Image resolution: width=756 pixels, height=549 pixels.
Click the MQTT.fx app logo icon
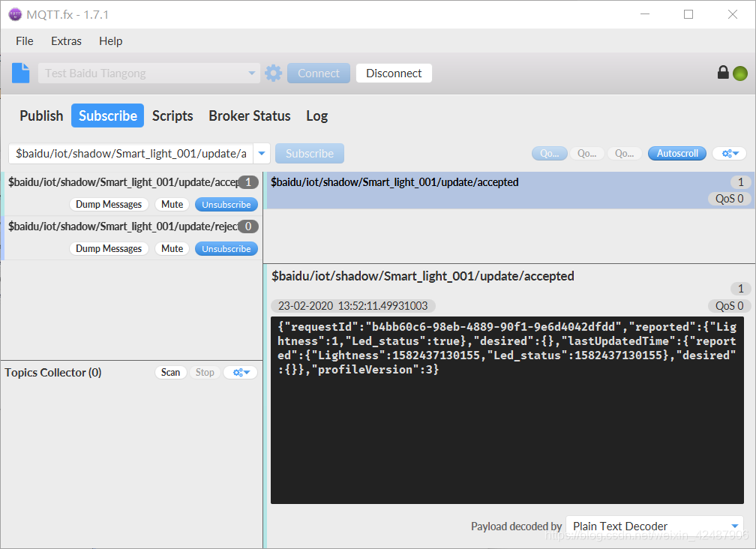(x=15, y=14)
